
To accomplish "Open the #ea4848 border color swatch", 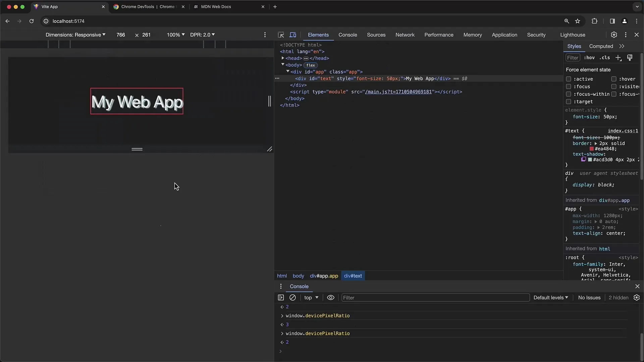I will point(592,149).
